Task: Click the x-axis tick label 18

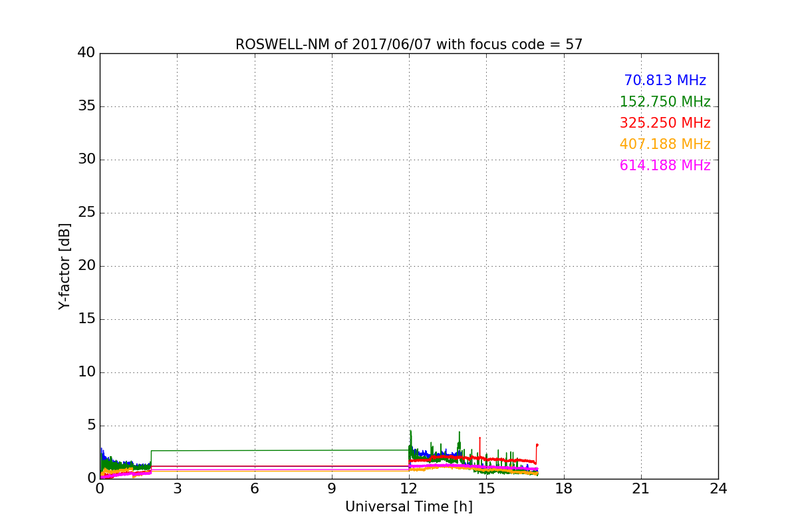Action: [x=564, y=489]
